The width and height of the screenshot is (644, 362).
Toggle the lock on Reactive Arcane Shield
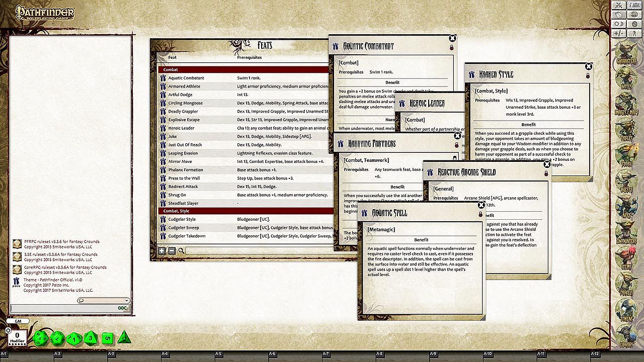tap(546, 173)
